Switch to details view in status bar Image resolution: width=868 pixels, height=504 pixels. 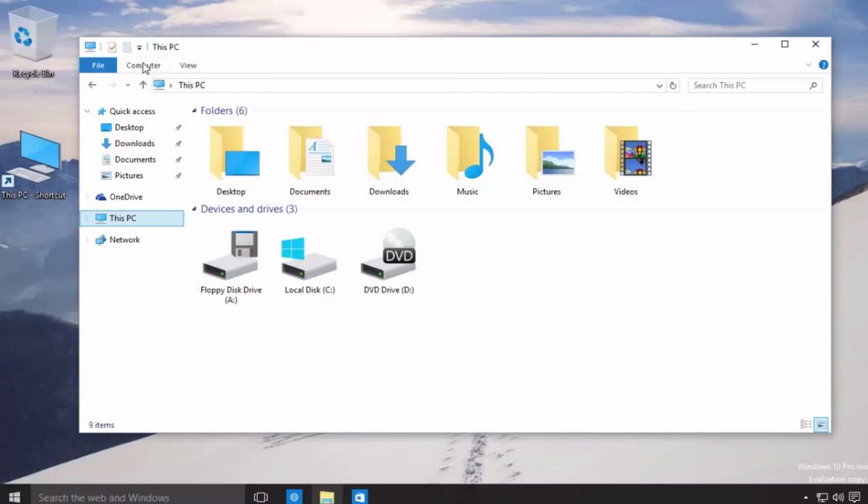806,424
